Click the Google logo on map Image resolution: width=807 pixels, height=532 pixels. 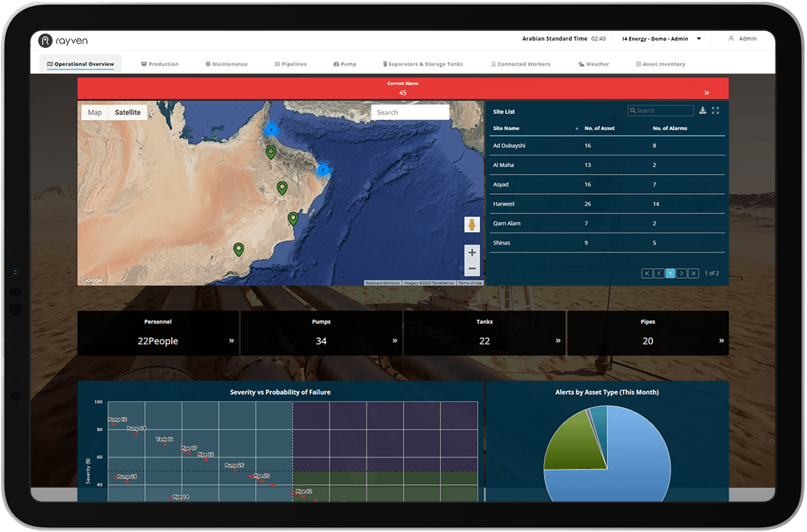point(92,280)
